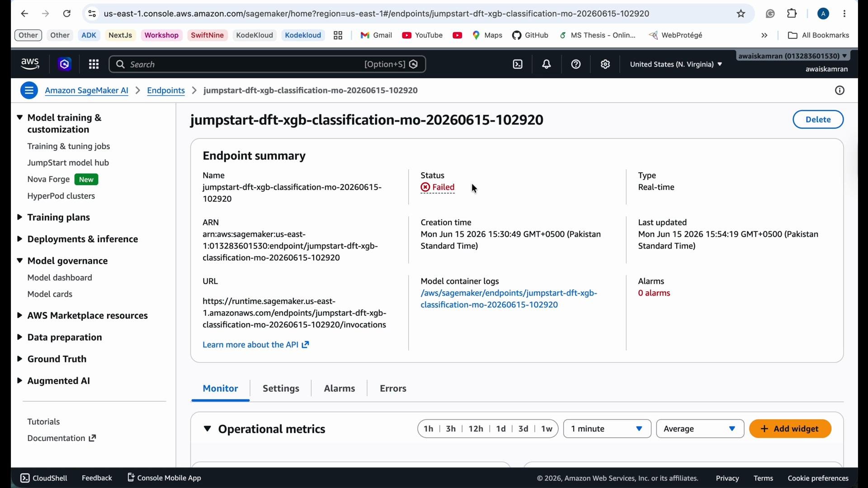
Task: Go to Amazon SageMaker AI breadcrumb
Action: point(87,90)
